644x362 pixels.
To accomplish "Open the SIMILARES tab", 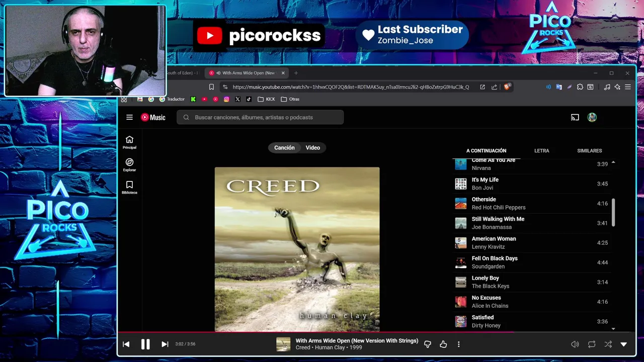I will [x=590, y=150].
